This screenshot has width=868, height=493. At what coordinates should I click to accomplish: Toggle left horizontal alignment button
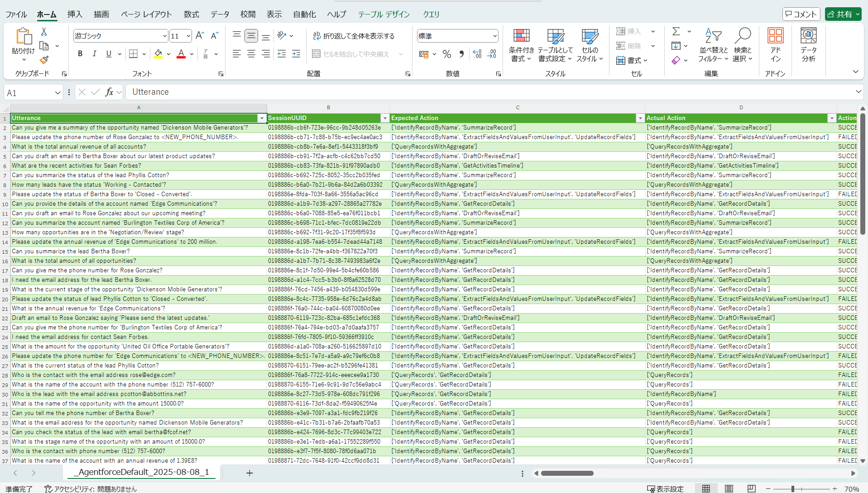click(237, 54)
